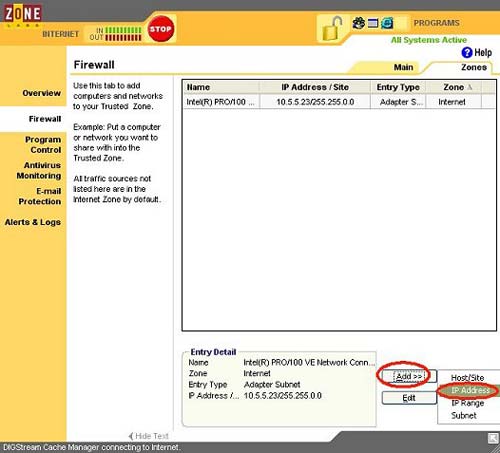The height and width of the screenshot is (453, 500).
Task: Click the Adapter Subnet value in Entry Detail
Action: tap(272, 384)
